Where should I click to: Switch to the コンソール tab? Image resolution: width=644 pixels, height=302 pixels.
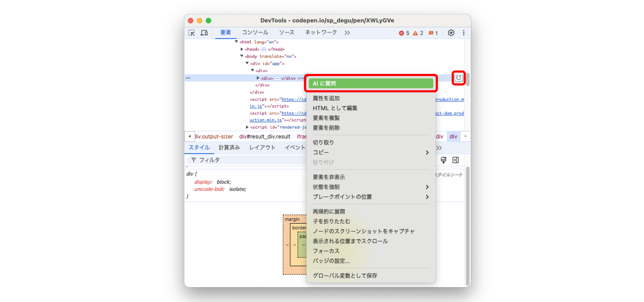tap(255, 32)
